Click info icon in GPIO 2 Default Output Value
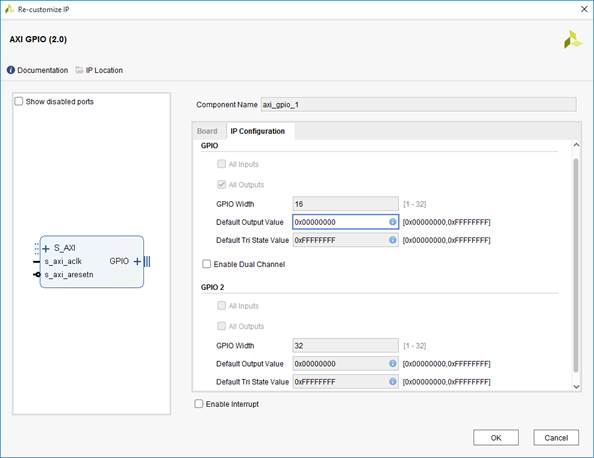Screen dimensions: 594x458 [393, 364]
